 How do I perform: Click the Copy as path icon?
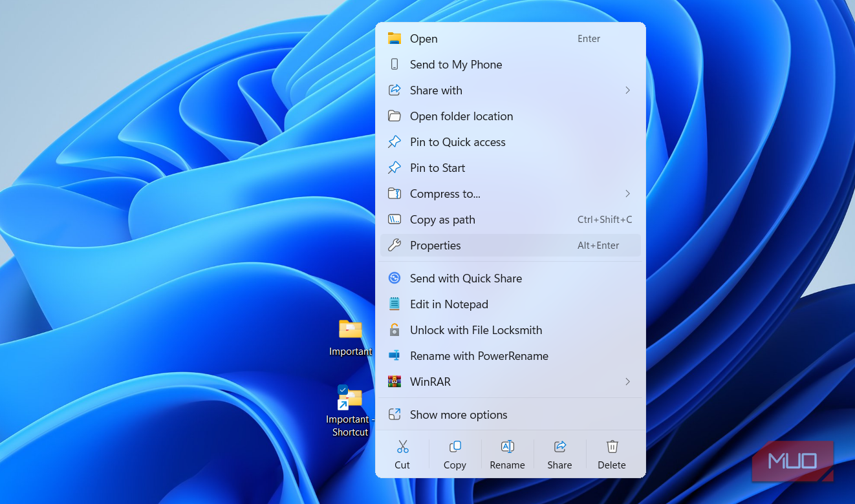click(395, 220)
